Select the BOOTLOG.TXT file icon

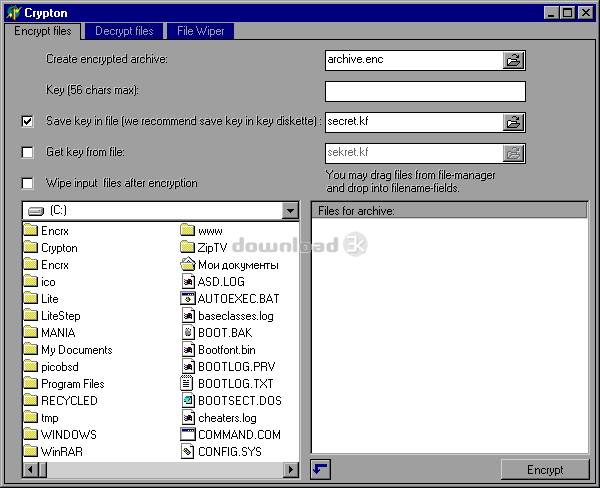[187, 383]
